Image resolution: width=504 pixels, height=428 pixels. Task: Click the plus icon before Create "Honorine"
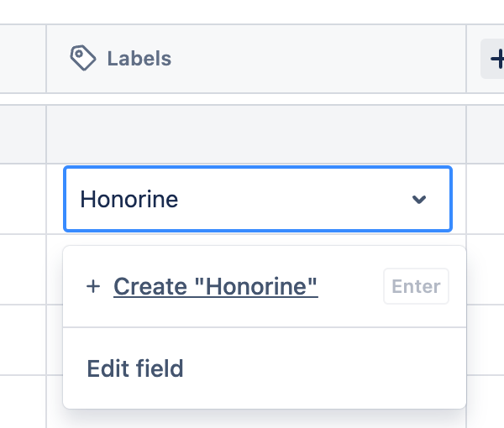93,287
